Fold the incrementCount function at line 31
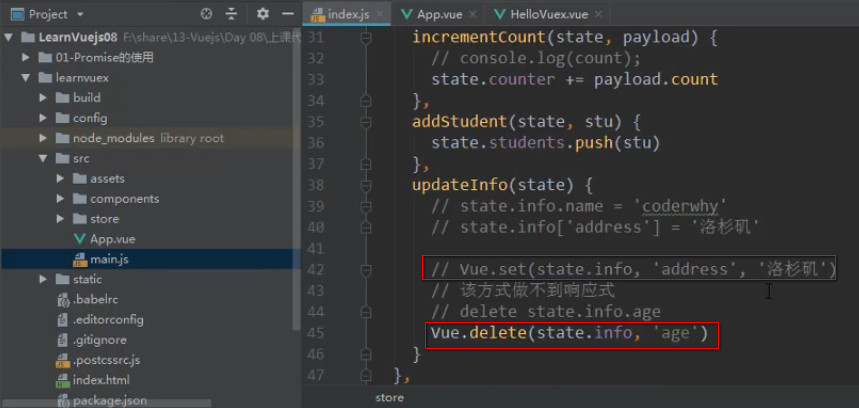The image size is (859, 408). point(365,38)
